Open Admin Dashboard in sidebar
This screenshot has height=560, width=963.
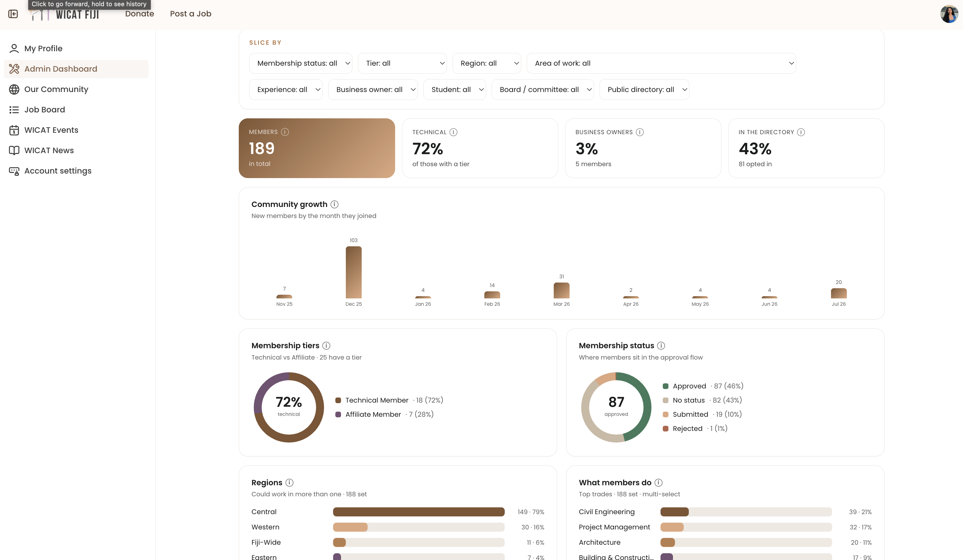point(76,69)
